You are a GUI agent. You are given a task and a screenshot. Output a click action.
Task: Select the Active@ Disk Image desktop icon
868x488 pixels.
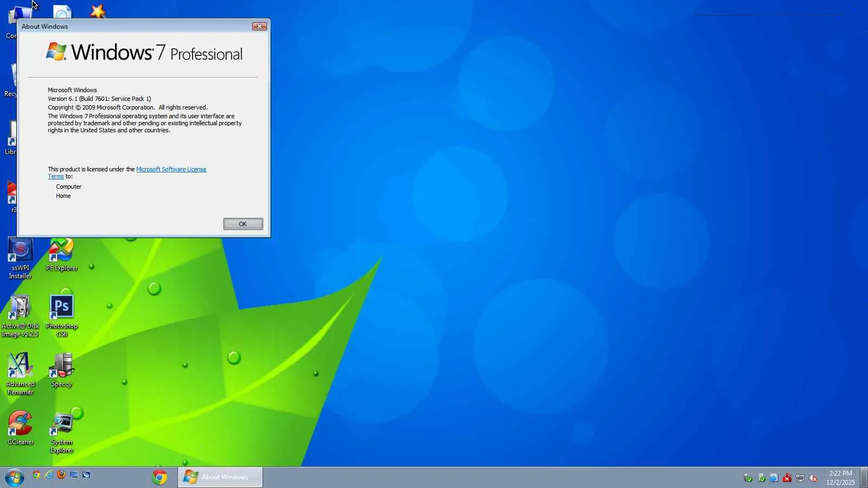point(21,316)
